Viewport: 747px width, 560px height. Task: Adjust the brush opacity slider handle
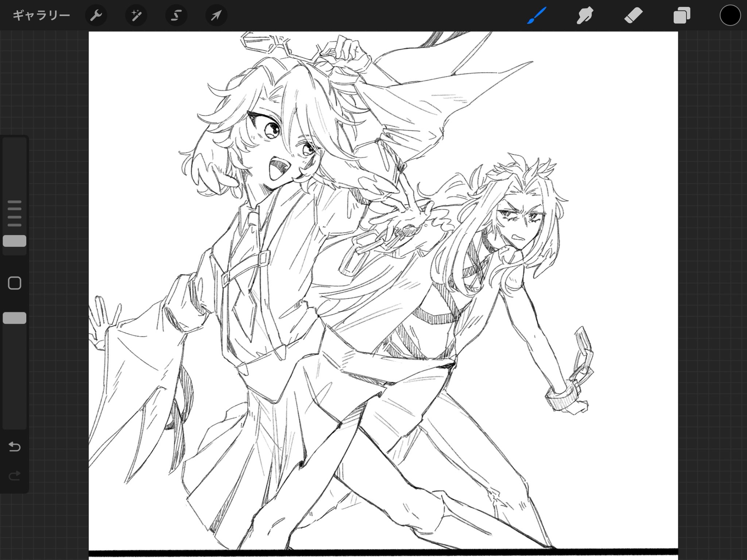(x=15, y=318)
